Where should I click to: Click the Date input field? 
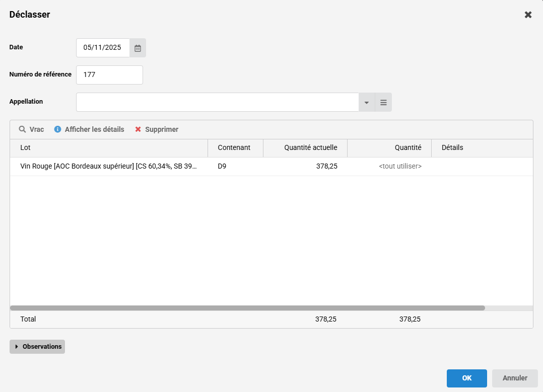103,48
